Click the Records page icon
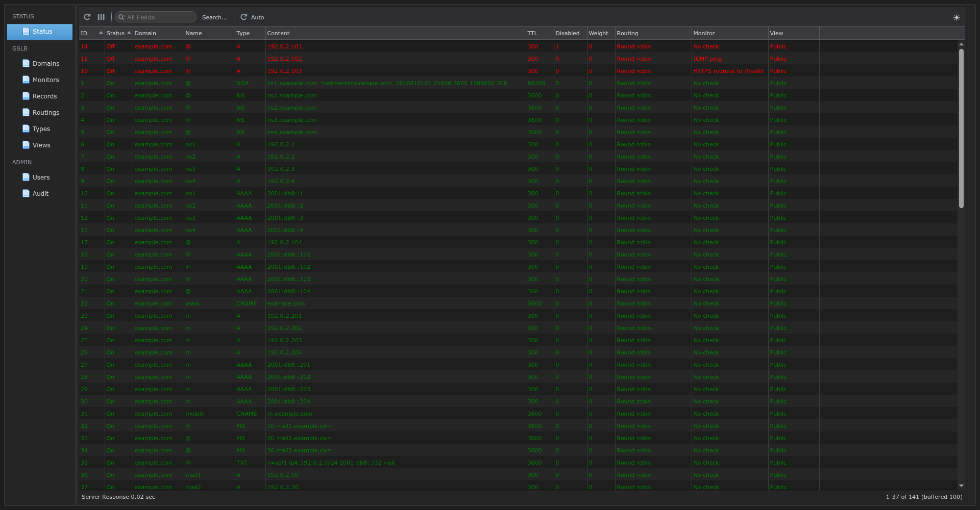Image resolution: width=980 pixels, height=510 pixels. pos(26,96)
